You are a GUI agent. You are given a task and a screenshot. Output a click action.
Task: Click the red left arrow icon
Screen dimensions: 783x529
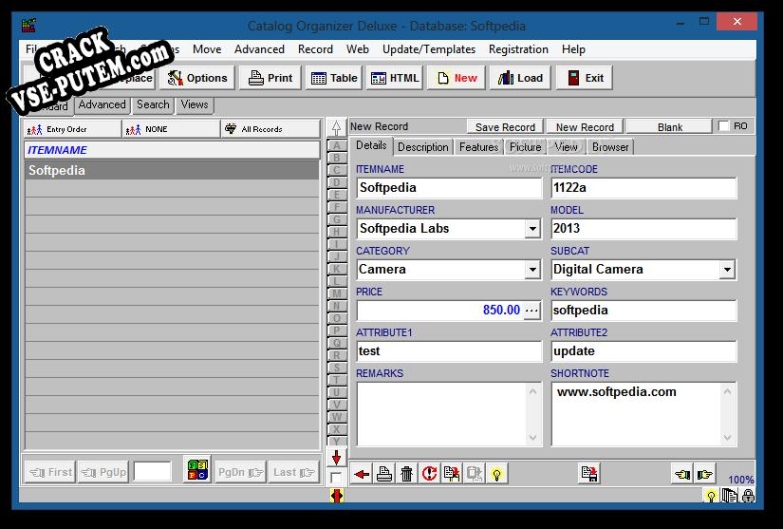(362, 474)
